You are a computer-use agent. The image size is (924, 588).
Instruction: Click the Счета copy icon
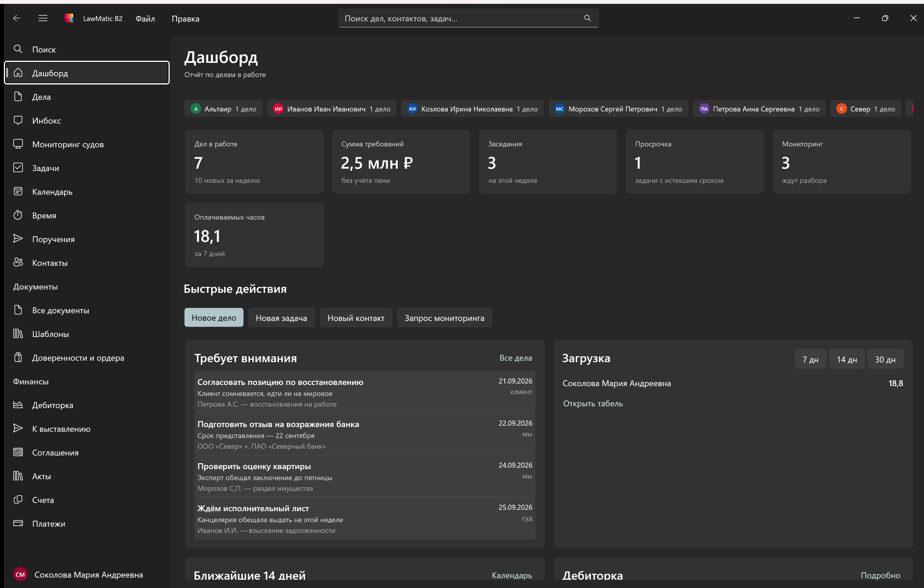pyautogui.click(x=18, y=500)
